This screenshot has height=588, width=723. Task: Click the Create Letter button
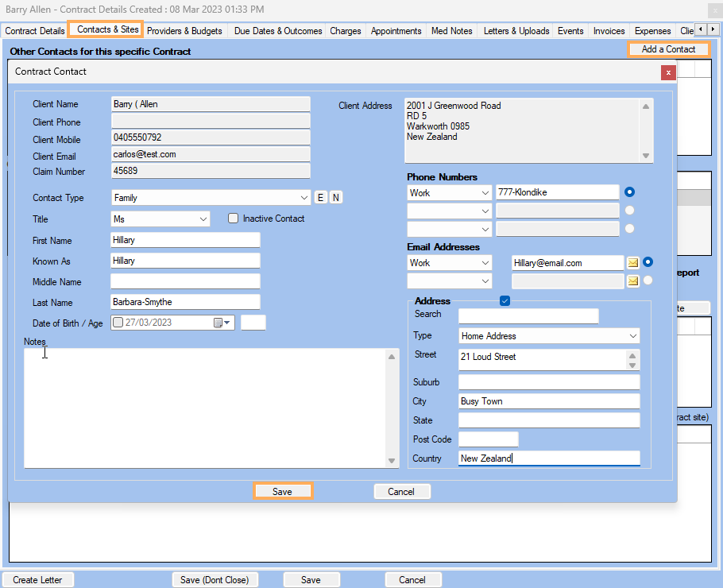click(37, 579)
